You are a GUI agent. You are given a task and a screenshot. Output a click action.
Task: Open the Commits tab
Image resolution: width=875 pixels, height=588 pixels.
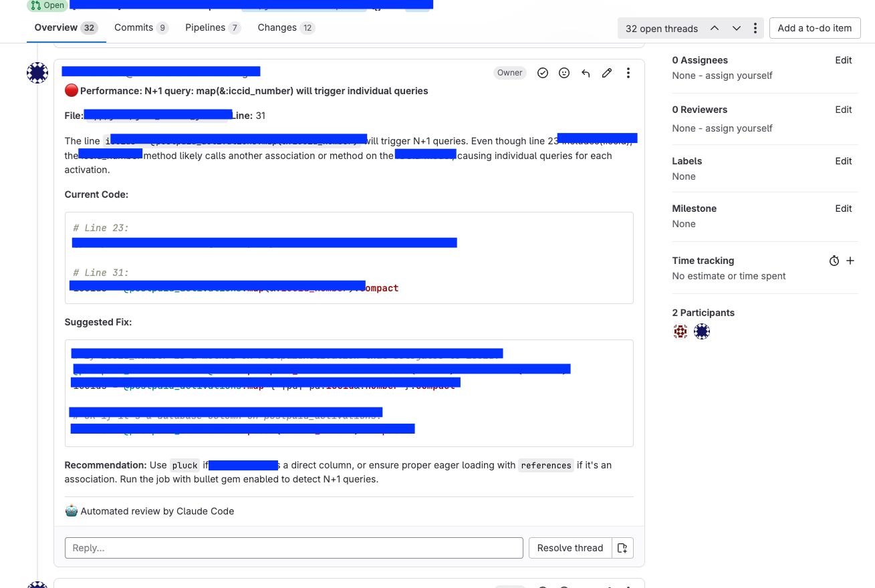141,27
